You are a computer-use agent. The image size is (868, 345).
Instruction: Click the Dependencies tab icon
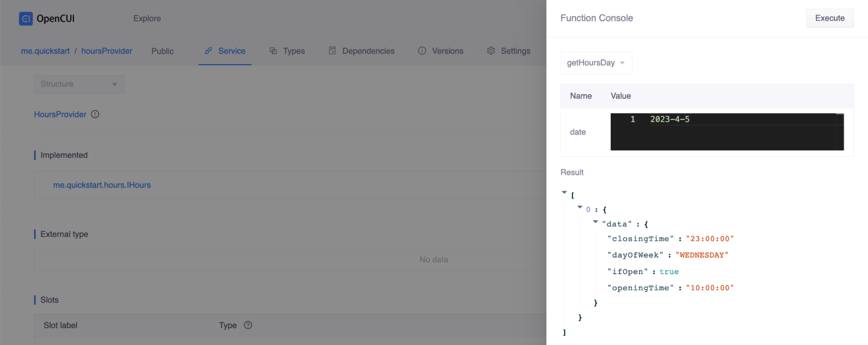[x=332, y=51]
